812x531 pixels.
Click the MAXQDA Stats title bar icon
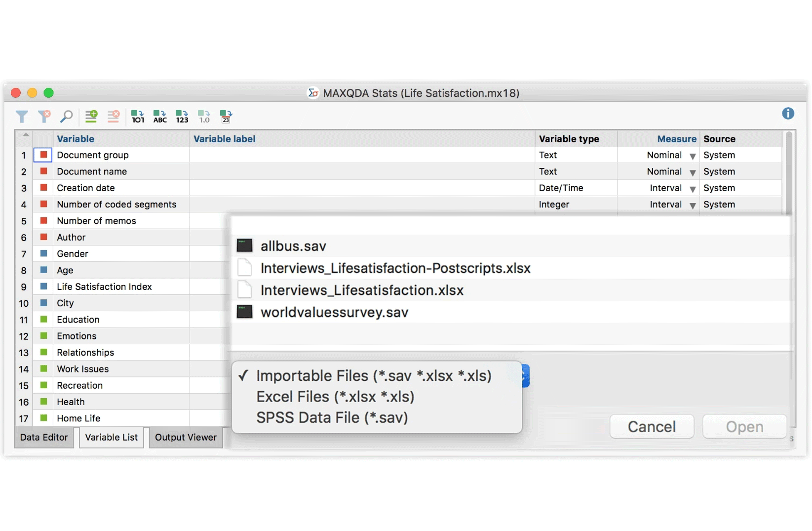[x=313, y=93]
